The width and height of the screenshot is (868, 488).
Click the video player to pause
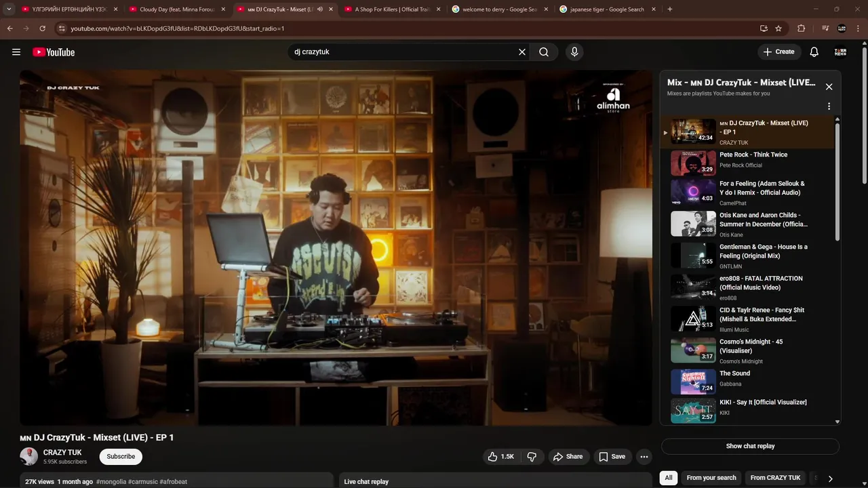click(336, 247)
